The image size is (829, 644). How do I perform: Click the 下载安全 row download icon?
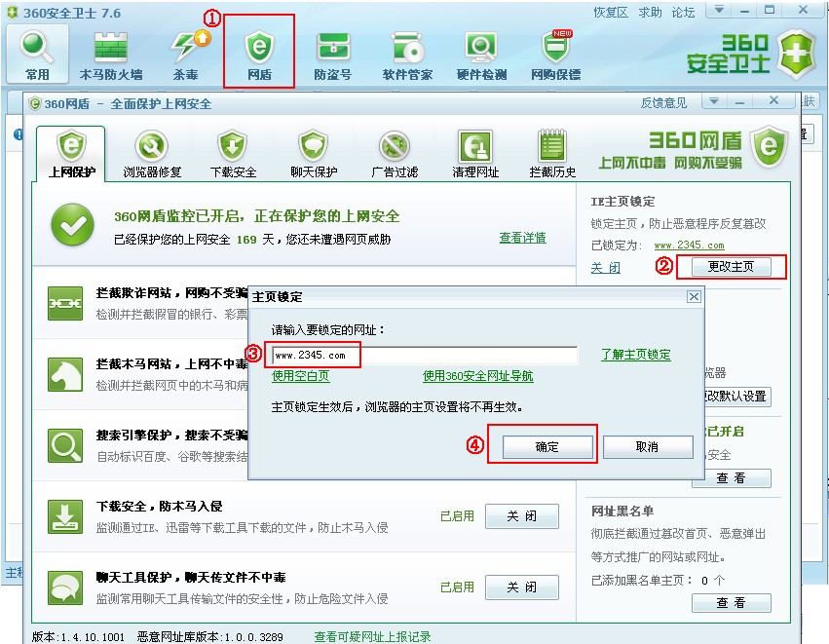pyautogui.click(x=65, y=516)
